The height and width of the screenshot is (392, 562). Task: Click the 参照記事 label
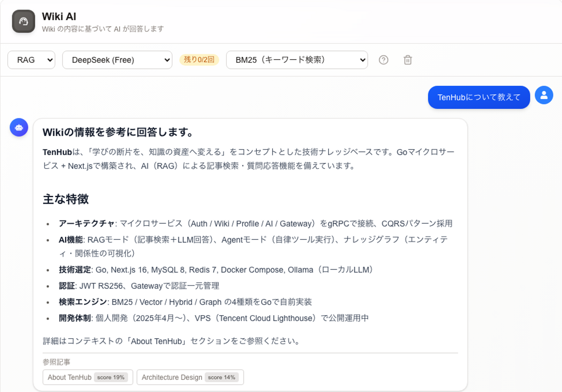[57, 362]
